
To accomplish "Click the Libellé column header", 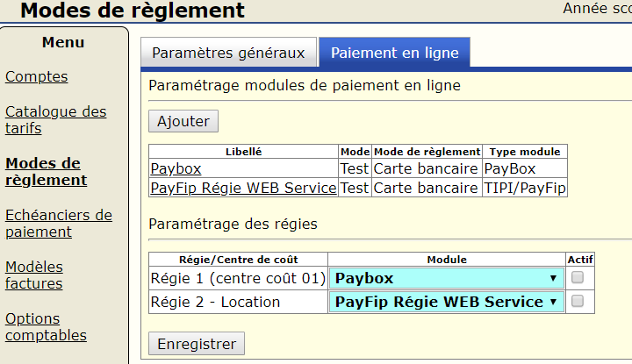I will 243,152.
